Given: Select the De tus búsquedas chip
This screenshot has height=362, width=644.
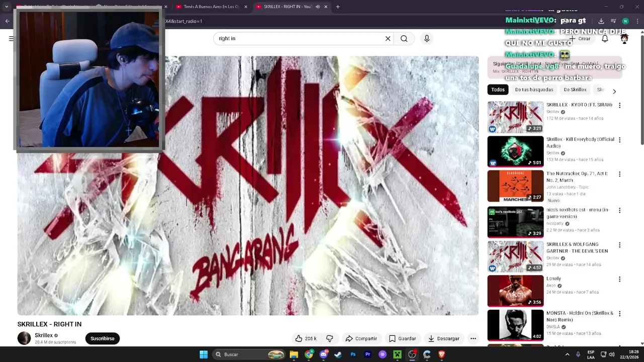Looking at the screenshot, I should [x=534, y=90].
